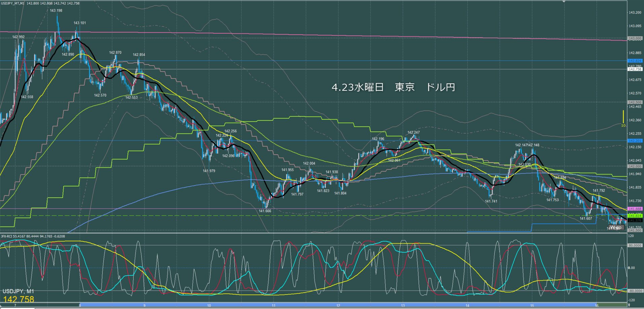
Task: Click the pink 141.668 price axis tag
Action: (635, 209)
